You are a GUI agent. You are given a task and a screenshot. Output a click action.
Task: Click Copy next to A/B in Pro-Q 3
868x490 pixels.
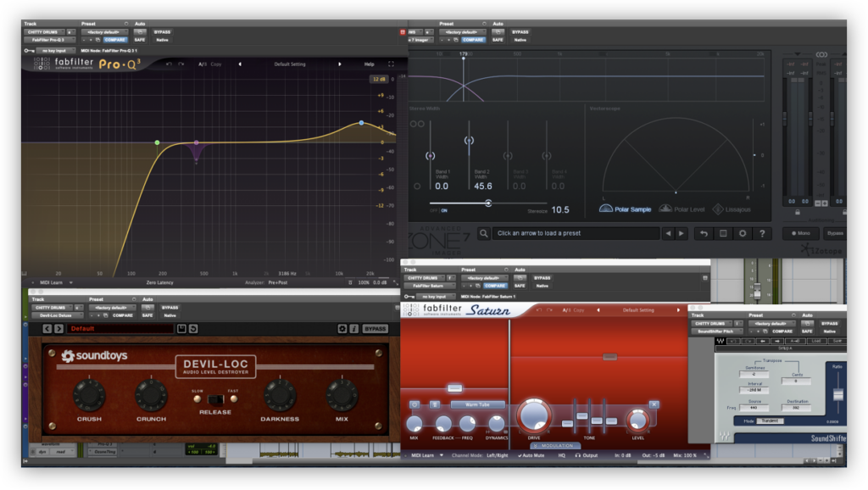pos(216,64)
